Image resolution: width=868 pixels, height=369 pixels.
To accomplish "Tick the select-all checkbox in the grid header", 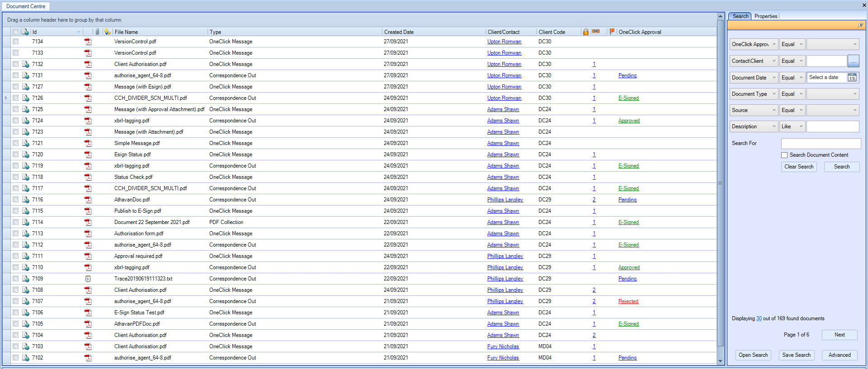I will (16, 32).
